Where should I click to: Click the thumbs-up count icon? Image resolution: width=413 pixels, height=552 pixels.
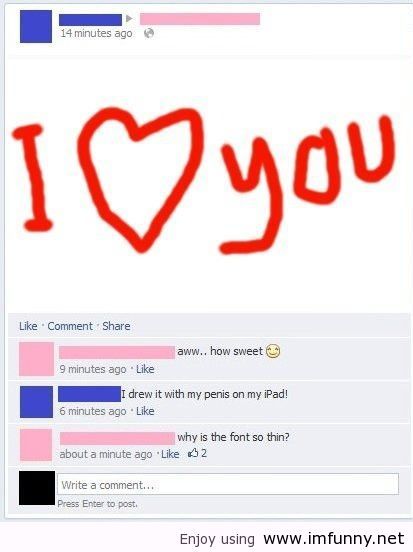pos(193,453)
